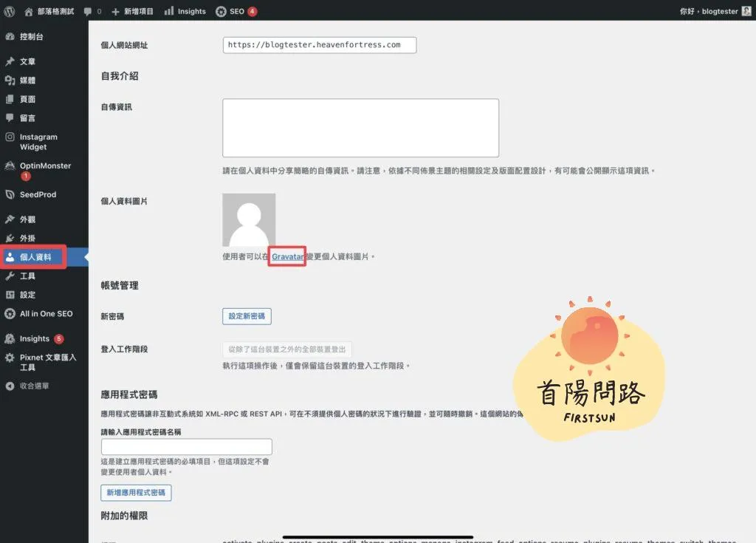Open 文章 posts pushpin icon
The height and width of the screenshot is (543, 756).
click(x=10, y=62)
